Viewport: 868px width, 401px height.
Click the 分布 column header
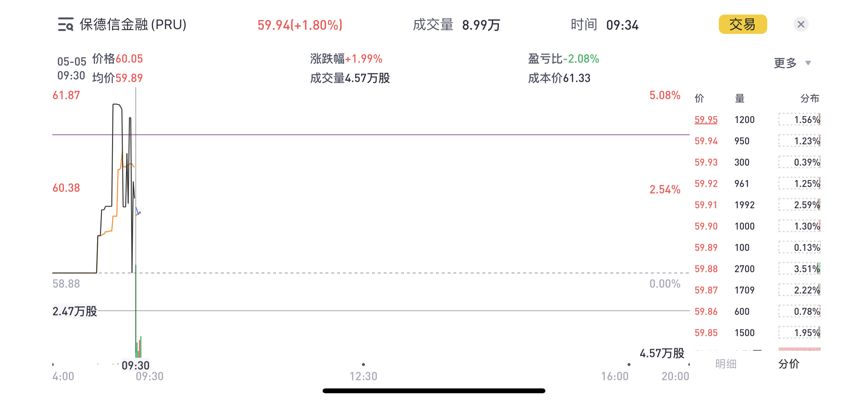[x=809, y=98]
